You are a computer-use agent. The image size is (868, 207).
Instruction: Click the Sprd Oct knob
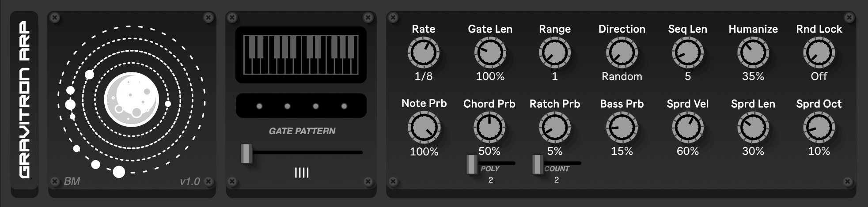pyautogui.click(x=819, y=128)
